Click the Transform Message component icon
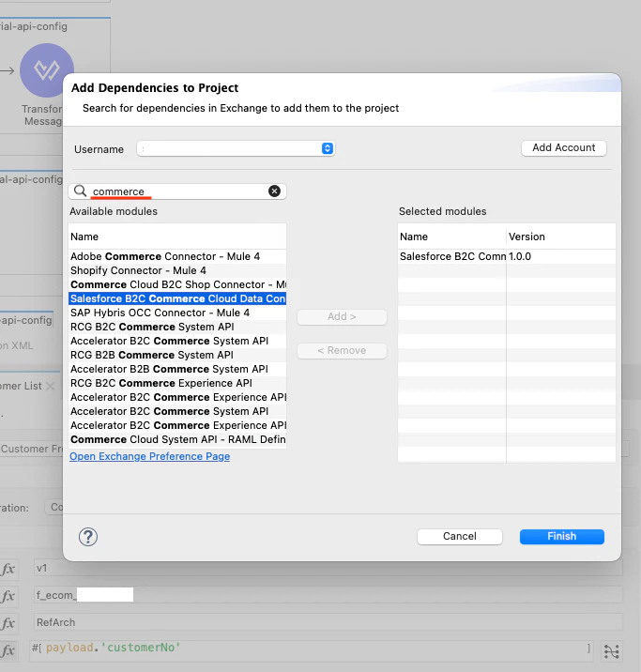Image resolution: width=641 pixels, height=672 pixels. pyautogui.click(x=47, y=70)
